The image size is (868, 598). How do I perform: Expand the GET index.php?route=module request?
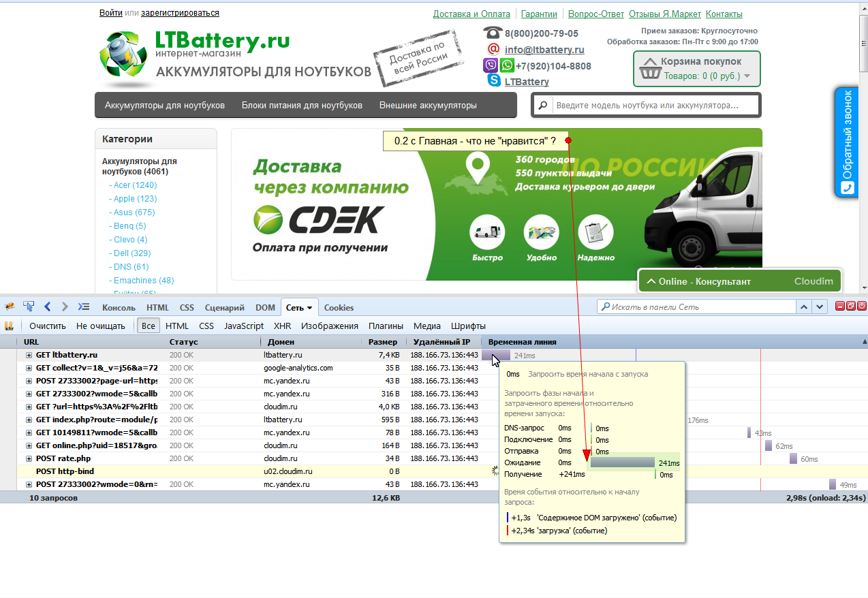(x=29, y=420)
